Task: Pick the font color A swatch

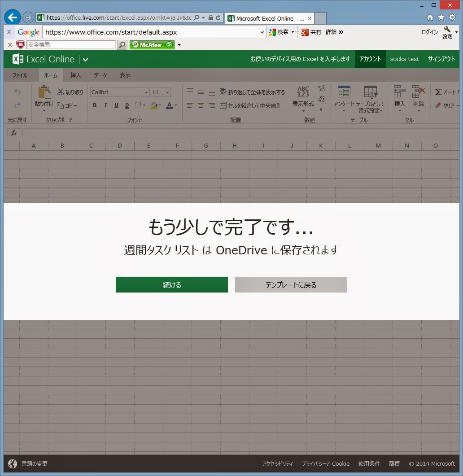Action: click(170, 105)
